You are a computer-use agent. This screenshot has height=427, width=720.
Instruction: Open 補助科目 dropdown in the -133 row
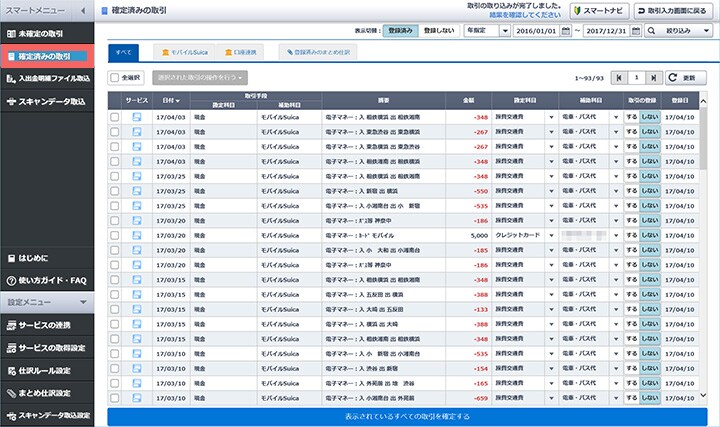coord(616,309)
